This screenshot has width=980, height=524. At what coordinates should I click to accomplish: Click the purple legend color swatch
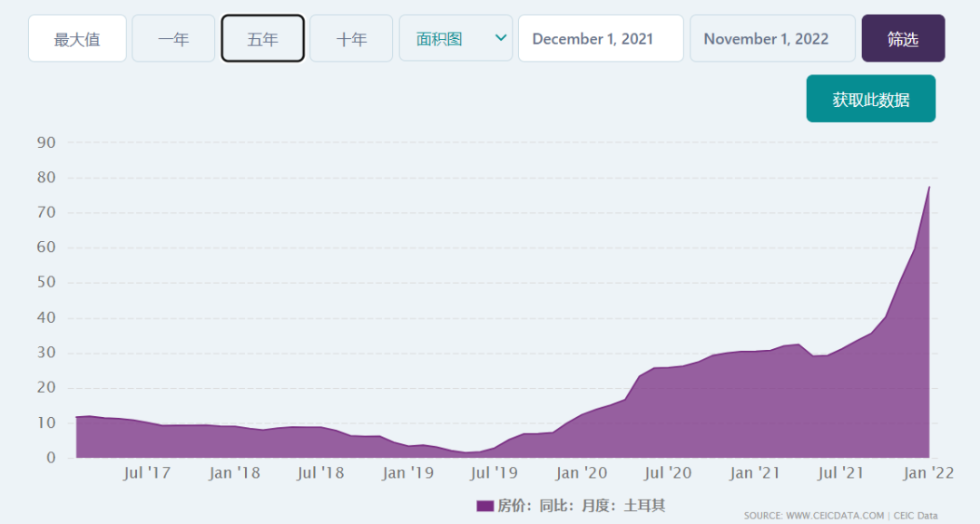coord(485,506)
